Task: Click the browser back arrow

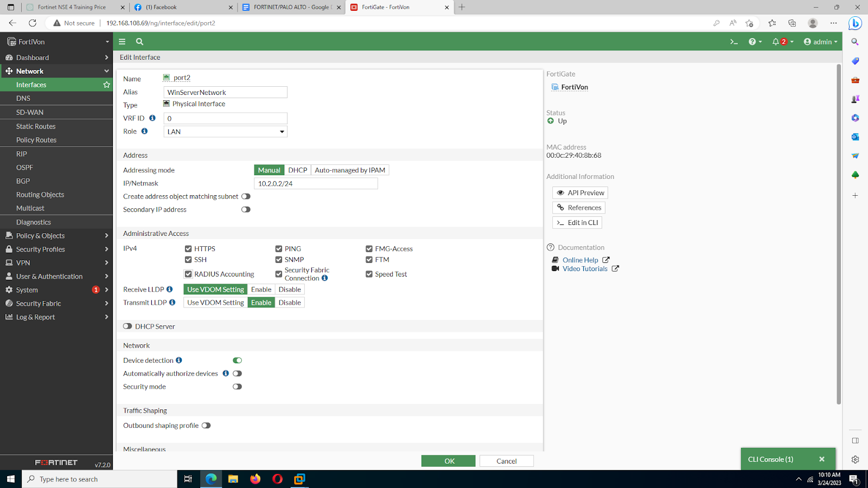Action: (12, 23)
